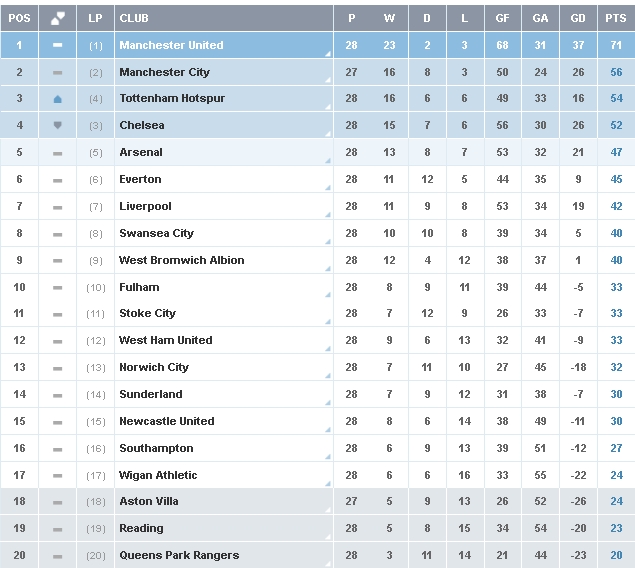Sort table by PTS column header
Image resolution: width=635 pixels, height=568 pixels.
point(616,18)
